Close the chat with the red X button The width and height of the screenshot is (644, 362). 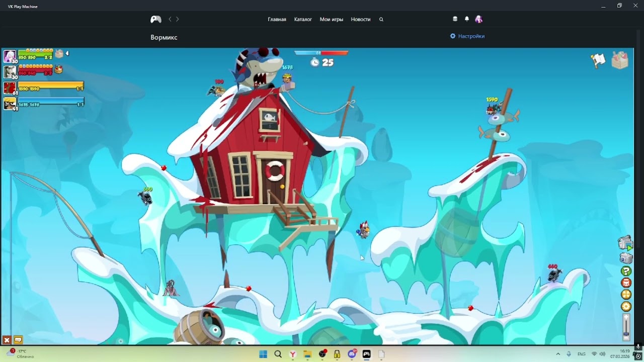point(7,340)
